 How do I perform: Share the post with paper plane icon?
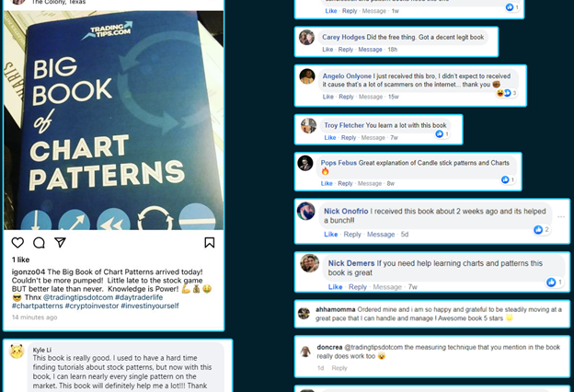click(60, 243)
